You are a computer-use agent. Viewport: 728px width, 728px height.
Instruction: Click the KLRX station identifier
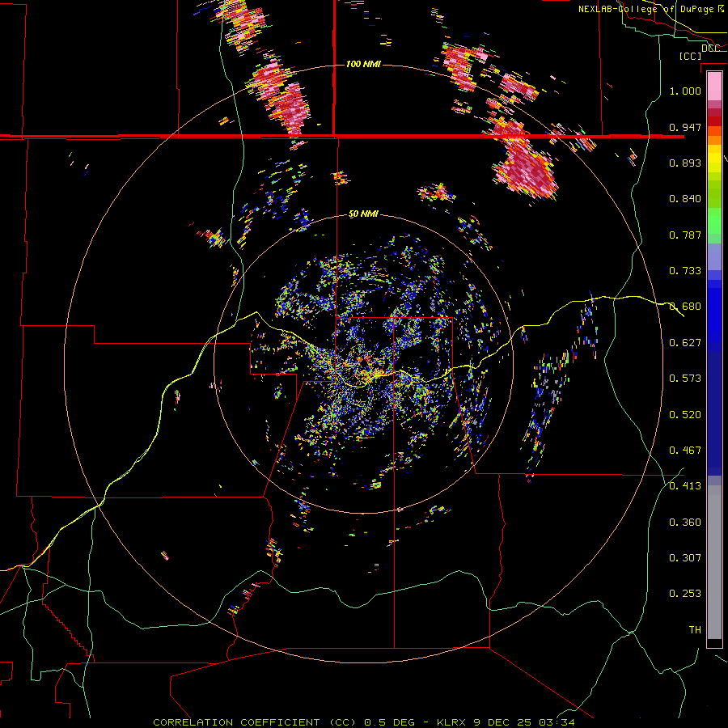[453, 722]
